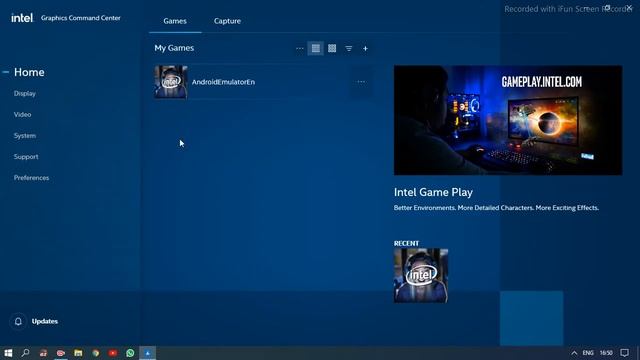Open the System page
The height and width of the screenshot is (360, 640).
24,136
